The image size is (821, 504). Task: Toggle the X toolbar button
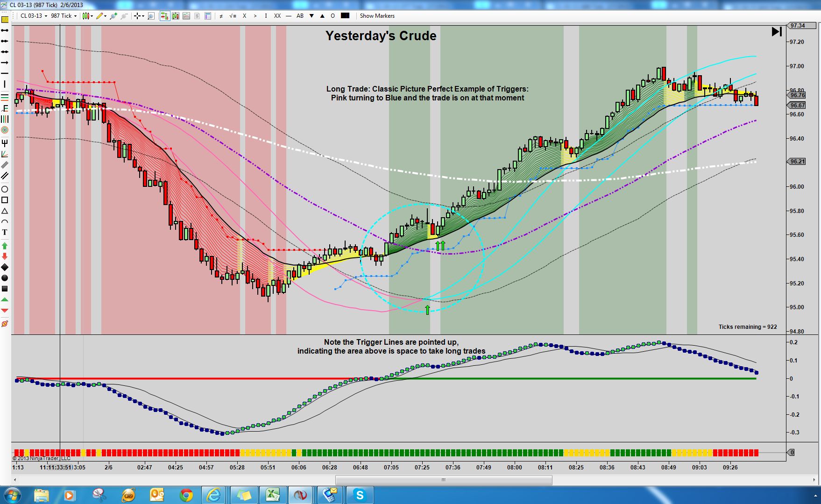pyautogui.click(x=244, y=16)
